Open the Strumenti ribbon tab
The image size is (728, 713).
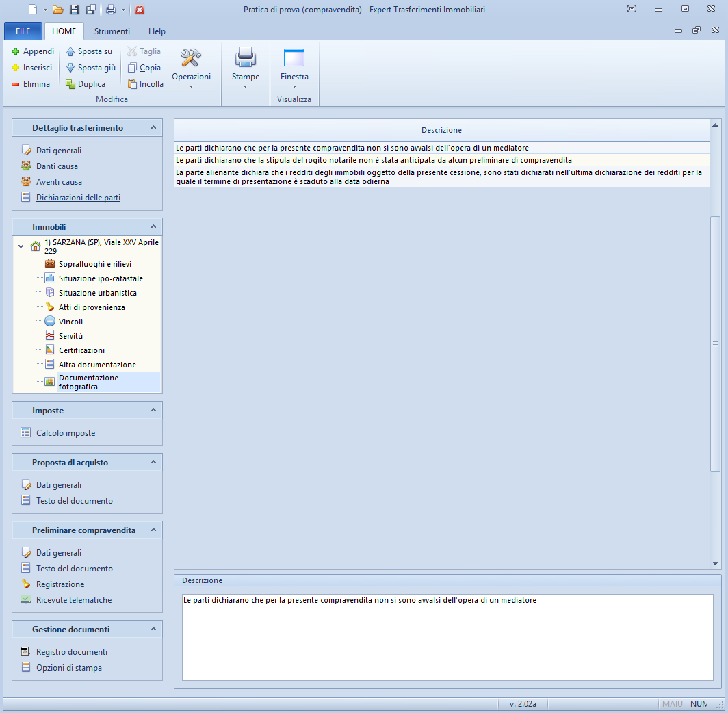pyautogui.click(x=112, y=31)
